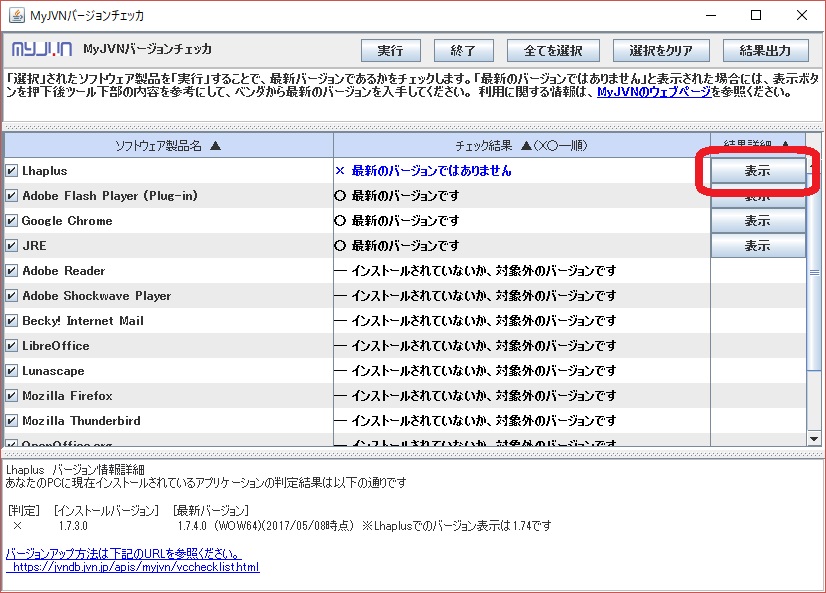Image resolution: width=826 pixels, height=593 pixels.
Task: Uncheck the JRE checkbox
Action: (x=12, y=246)
